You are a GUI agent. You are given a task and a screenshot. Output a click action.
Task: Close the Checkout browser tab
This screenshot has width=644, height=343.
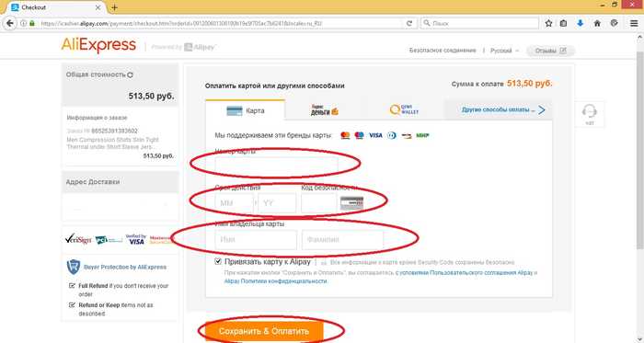(98, 7)
